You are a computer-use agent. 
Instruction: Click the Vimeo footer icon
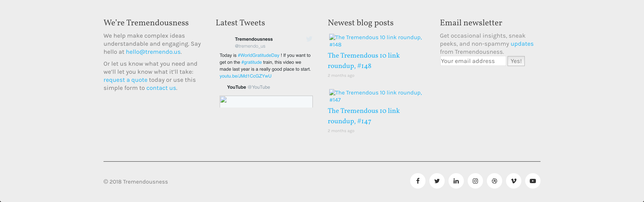click(x=513, y=181)
